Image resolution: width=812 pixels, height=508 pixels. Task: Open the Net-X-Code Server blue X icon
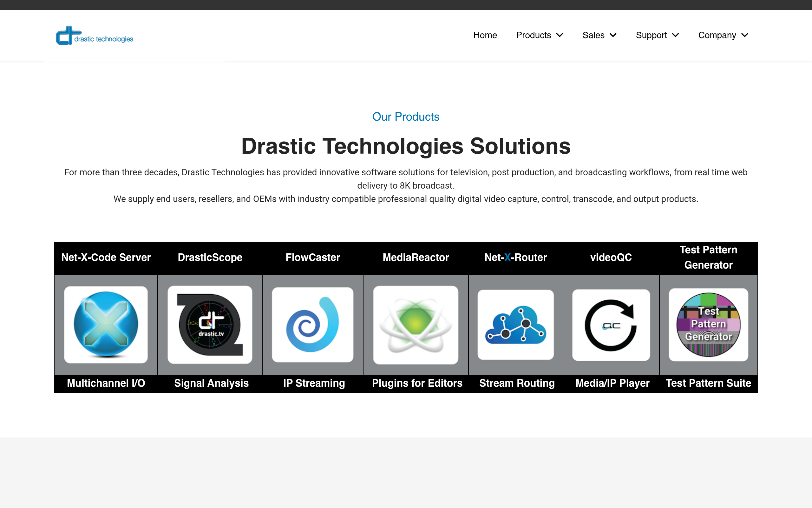click(x=106, y=324)
